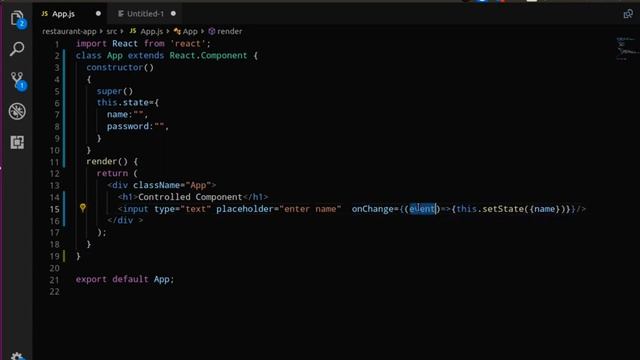Click the App class breadcrumb
The height and width of the screenshot is (360, 640).
pyautogui.click(x=190, y=31)
